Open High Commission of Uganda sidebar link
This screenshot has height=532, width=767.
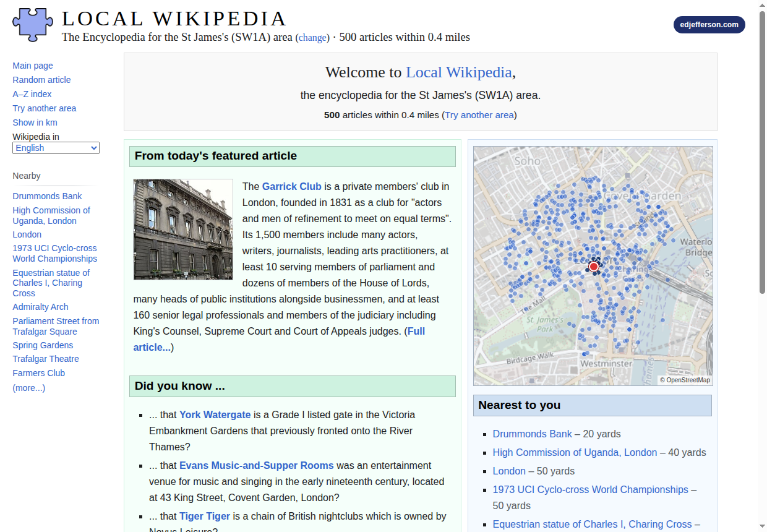[51, 215]
